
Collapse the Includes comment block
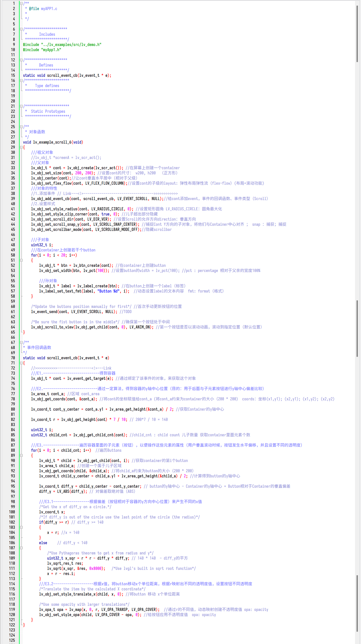pyautogui.click(x=21, y=29)
